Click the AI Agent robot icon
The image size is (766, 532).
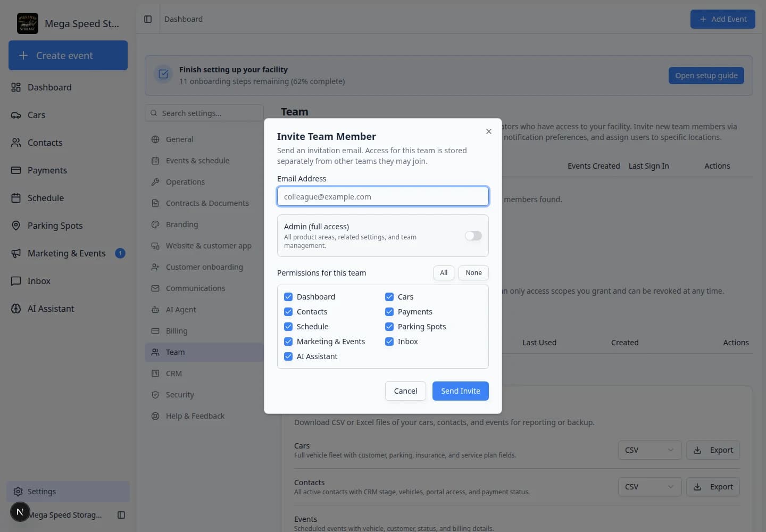tap(155, 310)
